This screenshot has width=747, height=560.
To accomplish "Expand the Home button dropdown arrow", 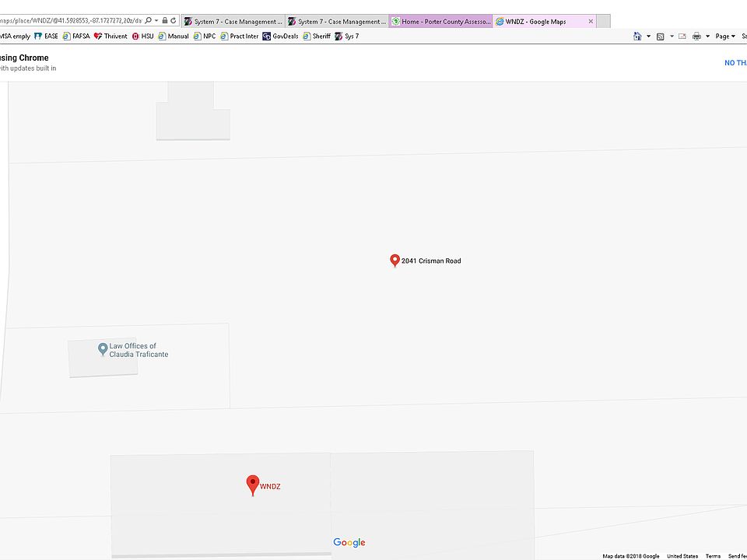I will (648, 37).
